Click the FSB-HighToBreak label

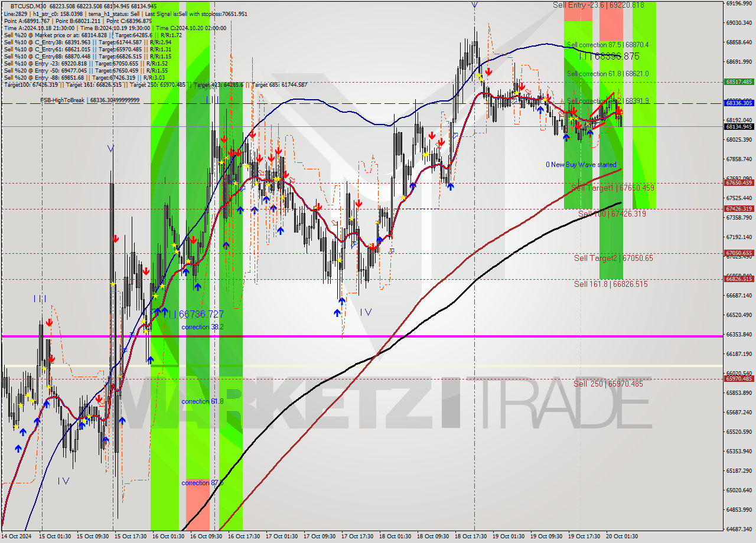click(x=90, y=100)
